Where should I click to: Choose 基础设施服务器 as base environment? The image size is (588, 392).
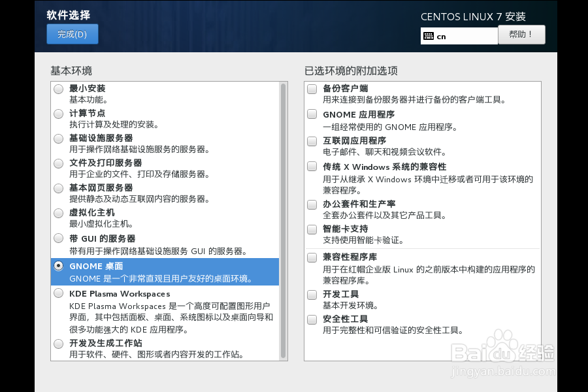click(58, 139)
